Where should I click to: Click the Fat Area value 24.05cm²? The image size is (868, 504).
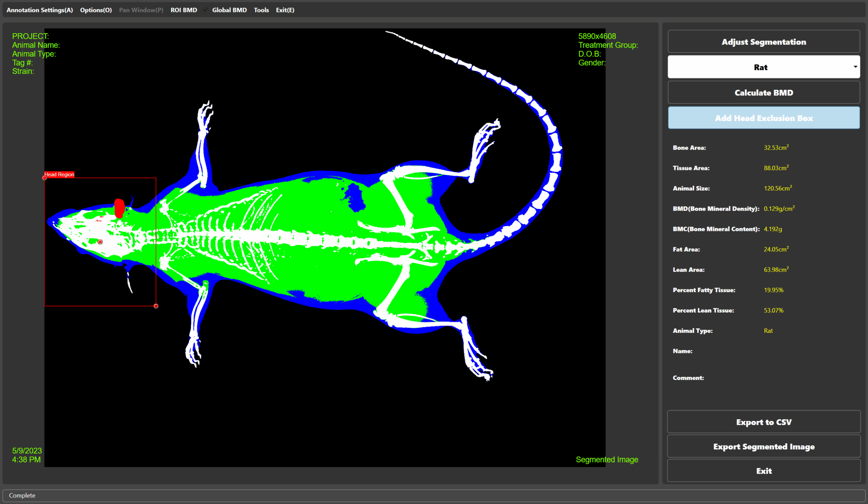[776, 249]
